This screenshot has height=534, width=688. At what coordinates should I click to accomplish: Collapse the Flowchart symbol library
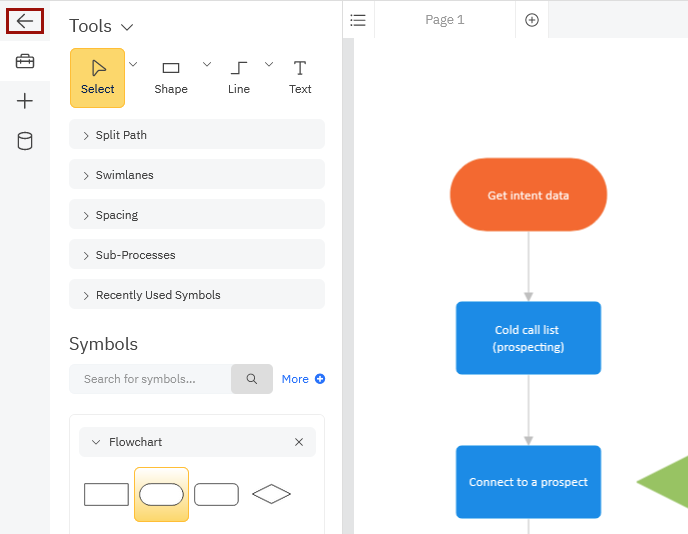point(96,442)
